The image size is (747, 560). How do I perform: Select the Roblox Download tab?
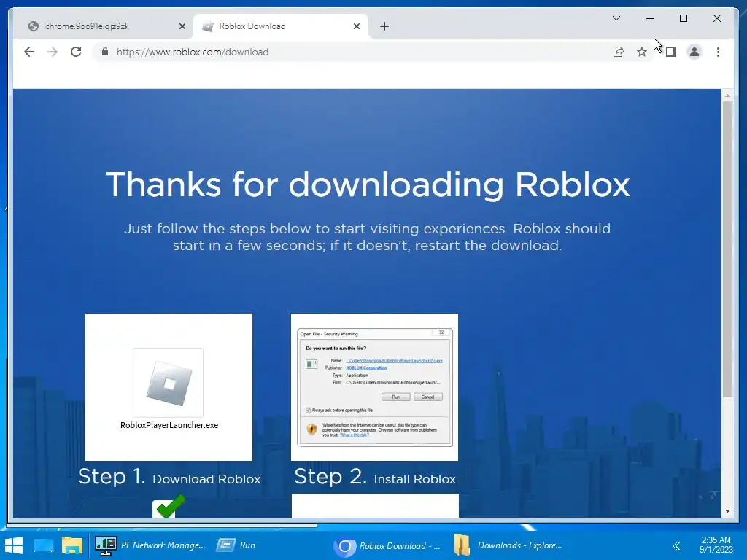click(x=280, y=26)
